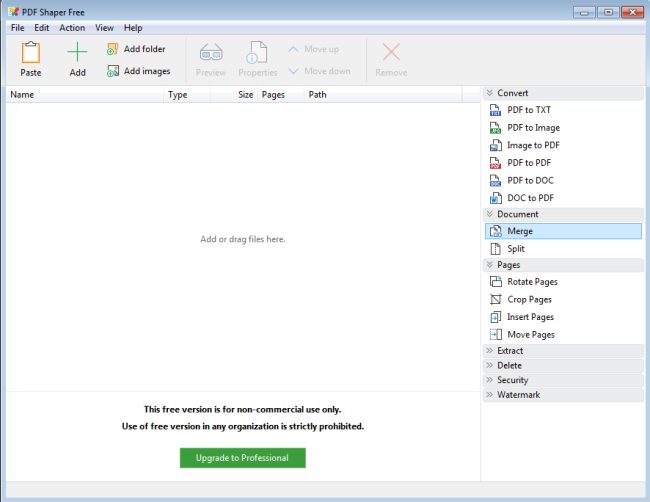
Task: Choose the PDF to PDF label
Action: pos(529,163)
